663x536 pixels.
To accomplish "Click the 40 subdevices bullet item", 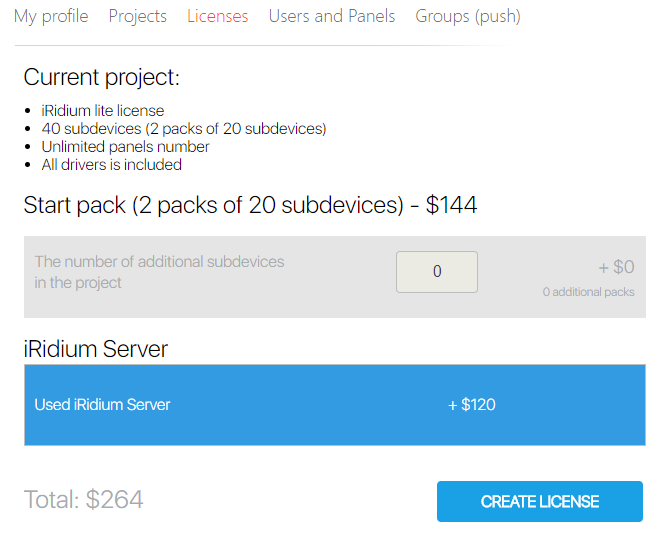I will (x=183, y=129).
